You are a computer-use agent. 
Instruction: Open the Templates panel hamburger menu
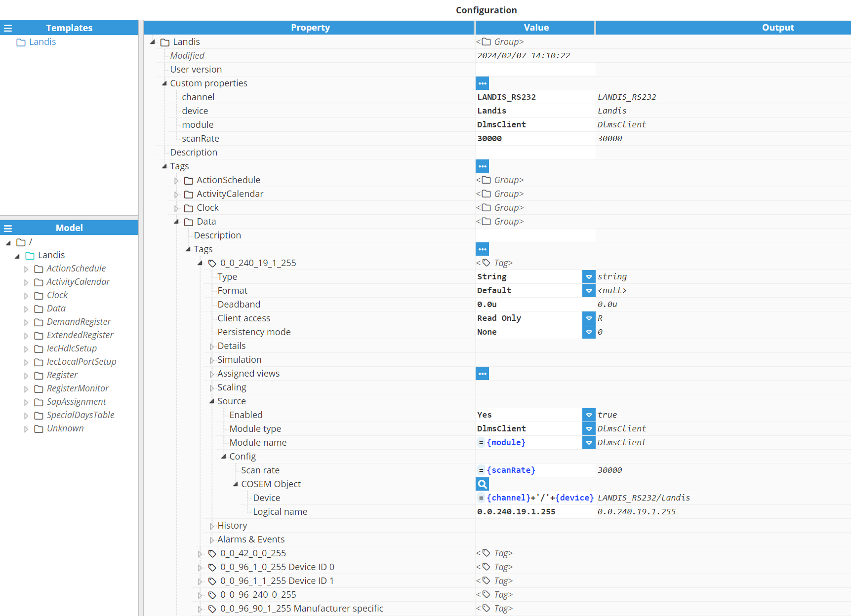8,28
